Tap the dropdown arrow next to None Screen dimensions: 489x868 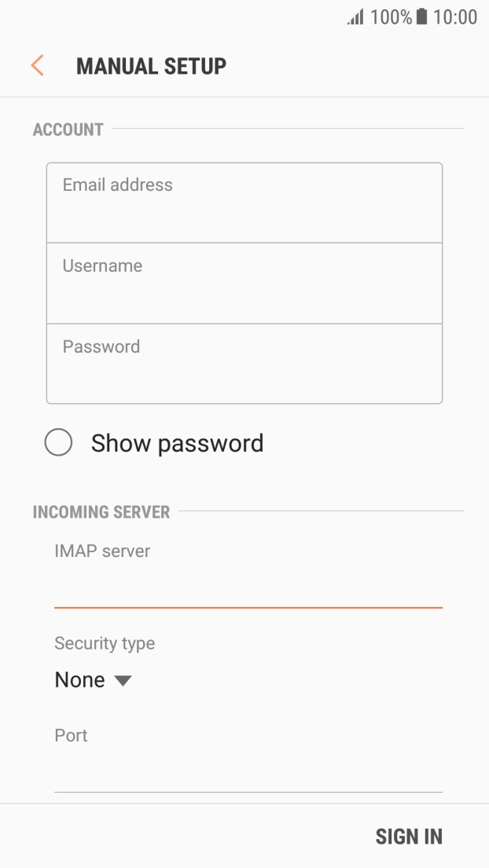coord(123,680)
